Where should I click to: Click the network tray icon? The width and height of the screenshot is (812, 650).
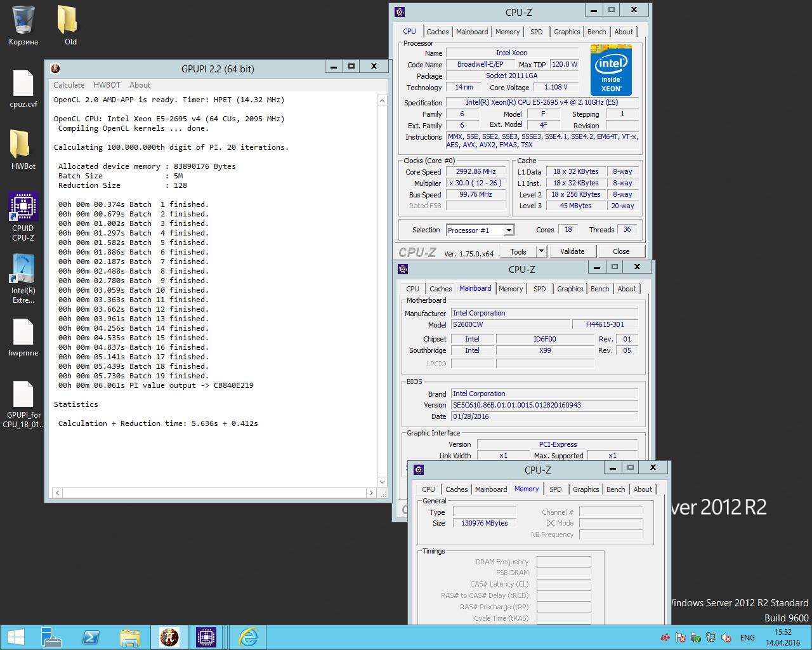[712, 638]
